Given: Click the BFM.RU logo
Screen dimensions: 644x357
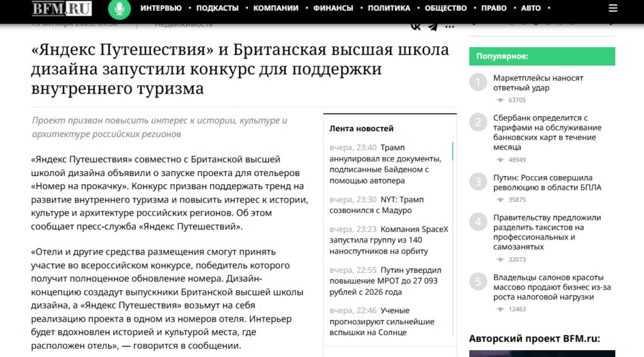Looking at the screenshot, I should tap(62, 9).
